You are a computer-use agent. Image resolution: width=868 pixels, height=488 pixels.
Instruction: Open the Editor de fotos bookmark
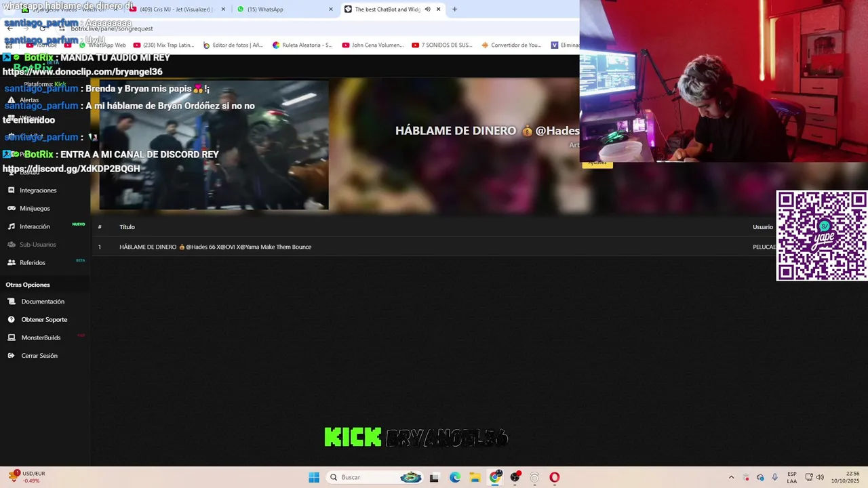233,45
